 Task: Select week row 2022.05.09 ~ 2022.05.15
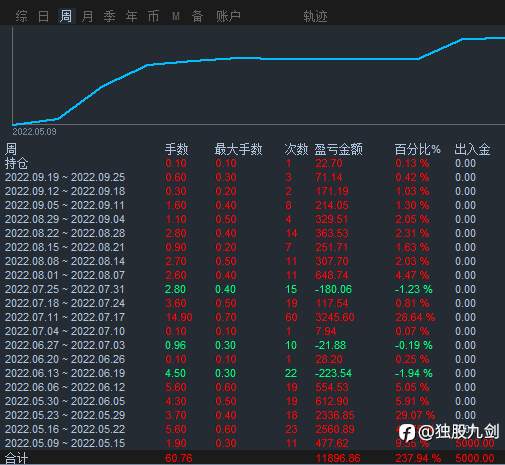tap(65, 443)
